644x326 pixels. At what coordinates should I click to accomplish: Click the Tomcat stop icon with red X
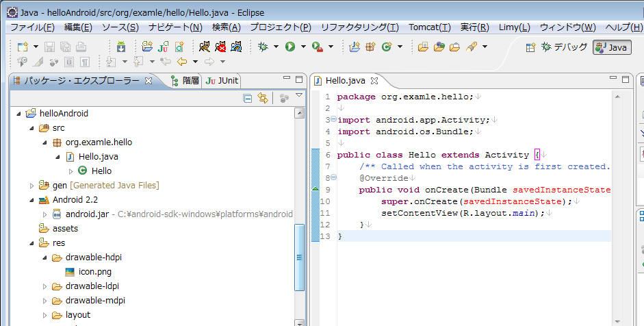tap(220, 47)
